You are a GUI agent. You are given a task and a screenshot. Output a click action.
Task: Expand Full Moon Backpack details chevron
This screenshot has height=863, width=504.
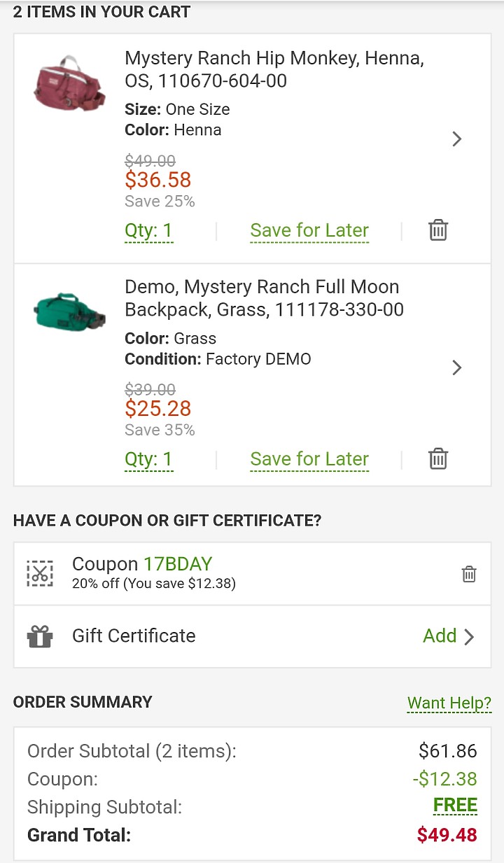point(457,367)
